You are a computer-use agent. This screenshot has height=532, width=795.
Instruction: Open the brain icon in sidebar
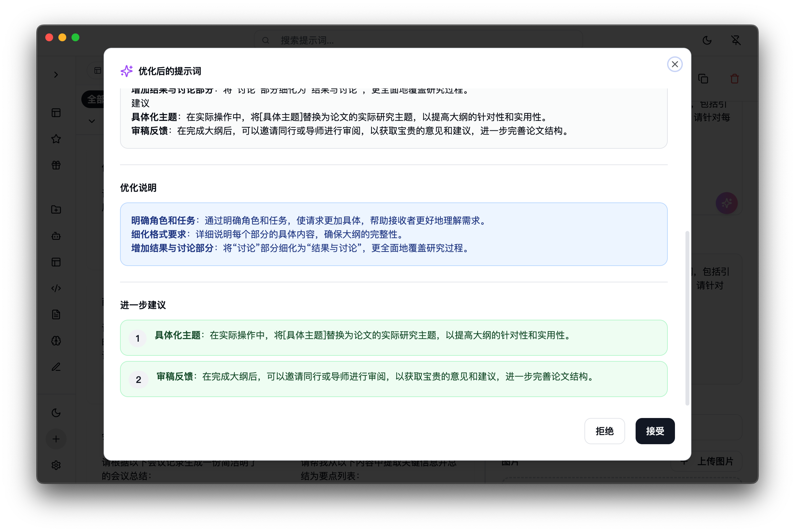[x=56, y=341]
